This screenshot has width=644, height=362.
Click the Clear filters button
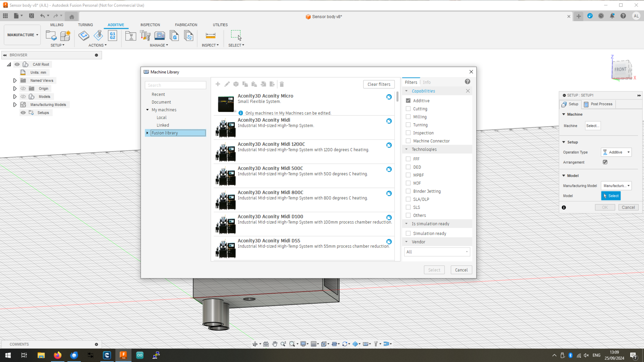(x=379, y=84)
